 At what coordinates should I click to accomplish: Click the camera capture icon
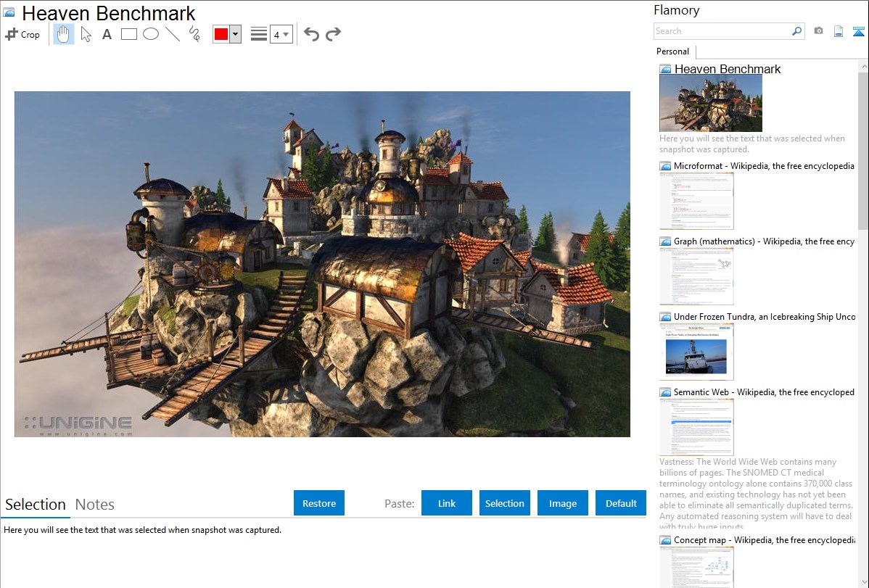818,31
